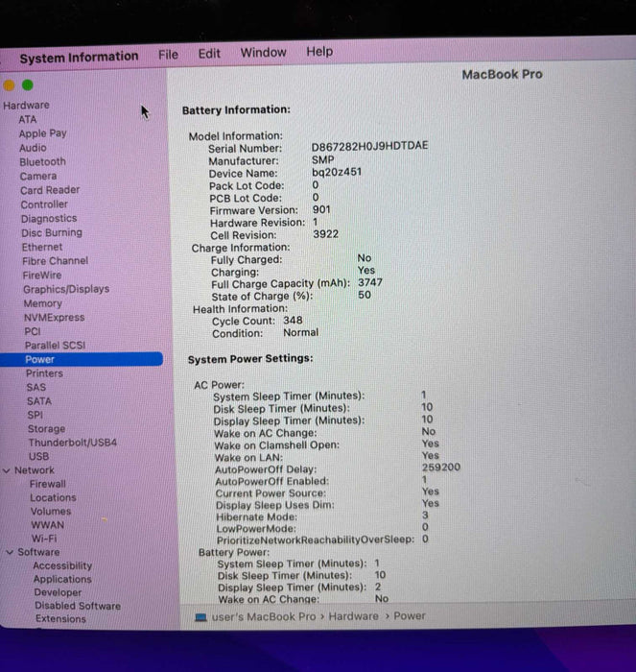Click Firmware Version value 901
The width and height of the screenshot is (636, 672).
pos(321,209)
